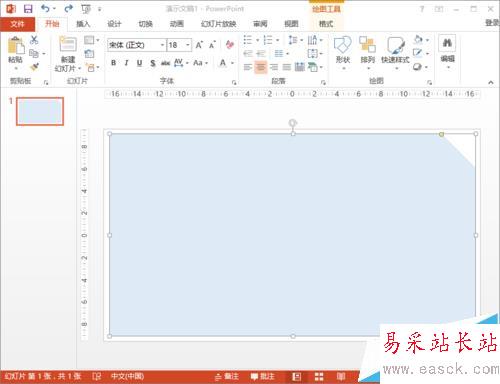
Task: Click the 登录 sign-in link
Action: pyautogui.click(x=492, y=23)
